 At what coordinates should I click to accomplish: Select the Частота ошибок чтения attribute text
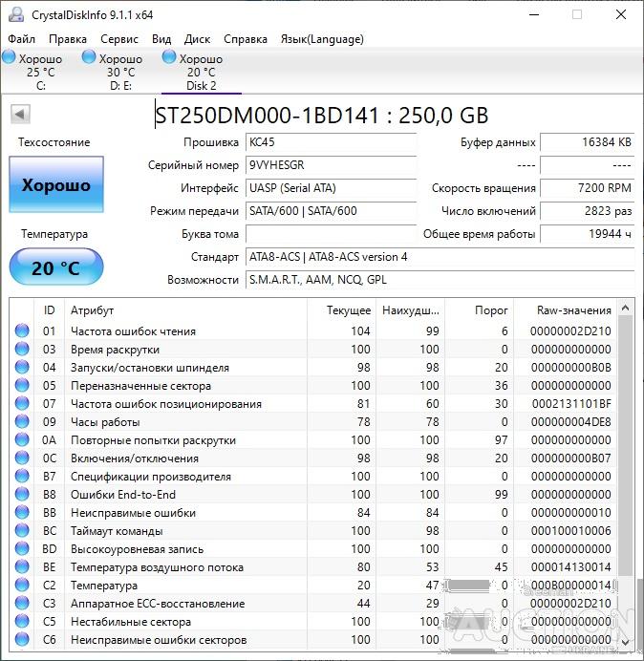133,331
